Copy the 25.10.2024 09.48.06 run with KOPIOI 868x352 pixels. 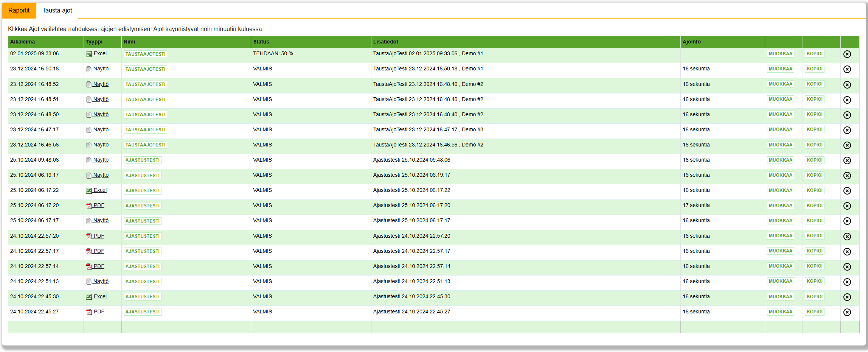point(814,160)
